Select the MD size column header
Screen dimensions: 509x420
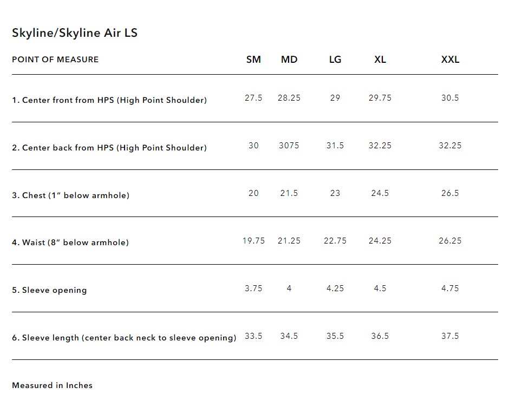point(289,60)
